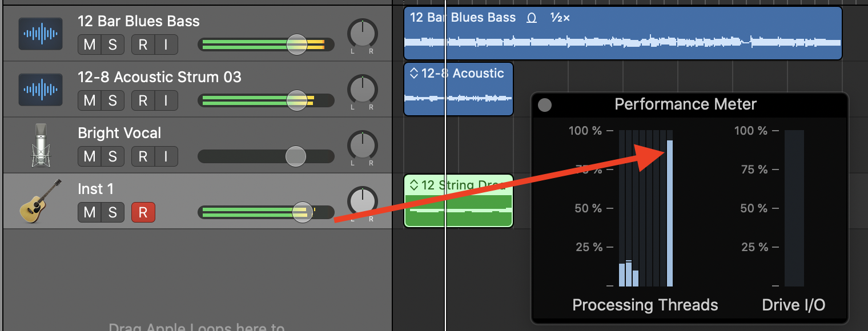Open the 12-8 Acoustic region take chevron

(x=414, y=73)
